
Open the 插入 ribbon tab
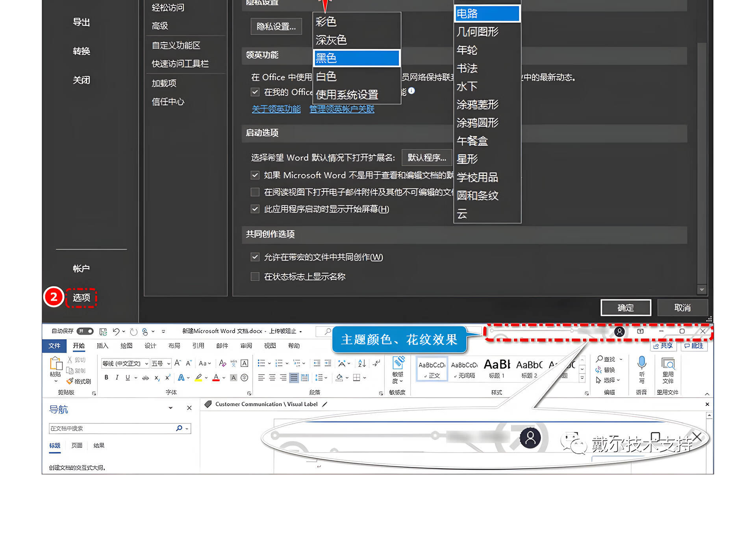pyautogui.click(x=102, y=345)
